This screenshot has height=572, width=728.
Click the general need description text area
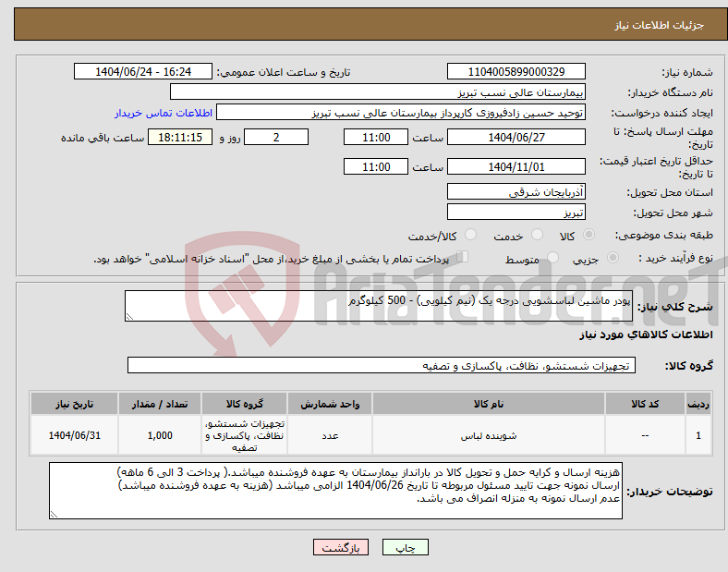coord(379,306)
